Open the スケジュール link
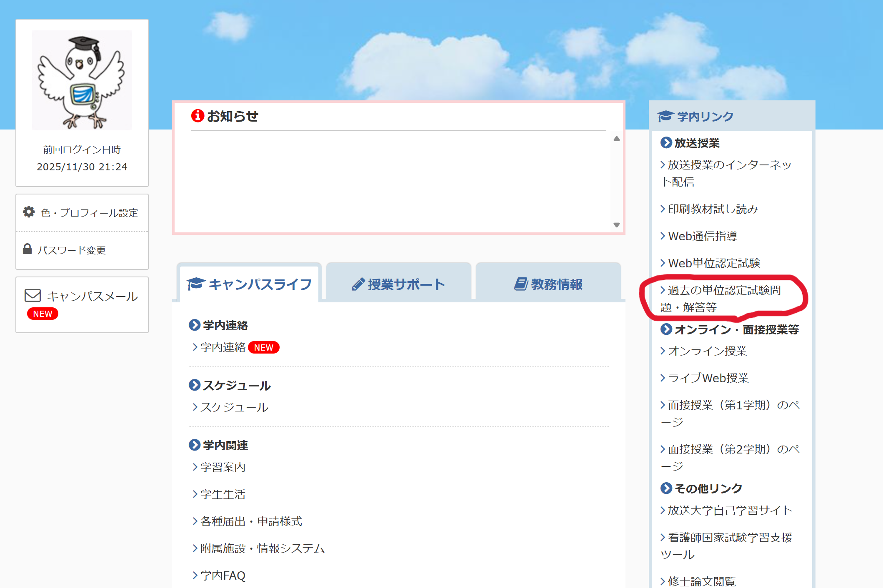 tap(234, 407)
